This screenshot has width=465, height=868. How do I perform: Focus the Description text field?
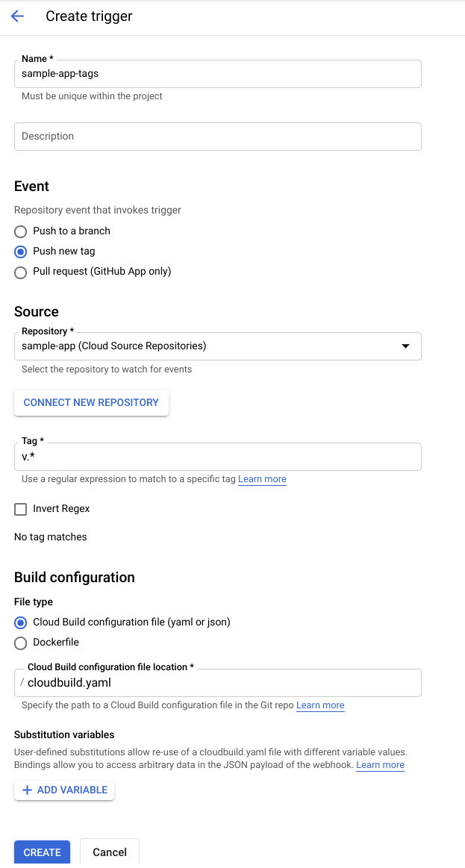tap(217, 137)
